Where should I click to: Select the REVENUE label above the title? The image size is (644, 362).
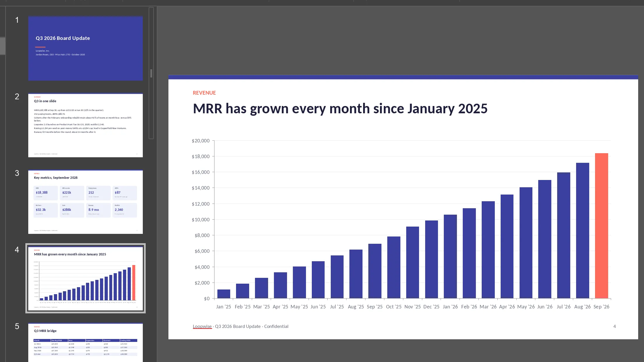point(204,93)
